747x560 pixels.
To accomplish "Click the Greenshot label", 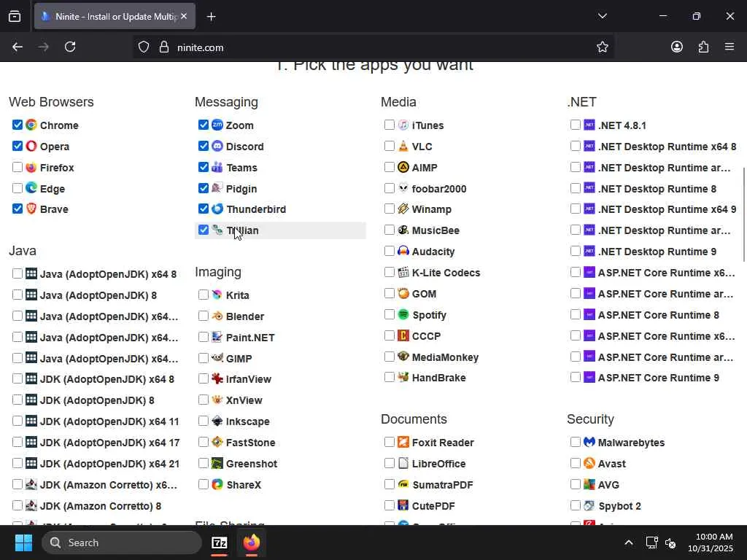I will [252, 464].
